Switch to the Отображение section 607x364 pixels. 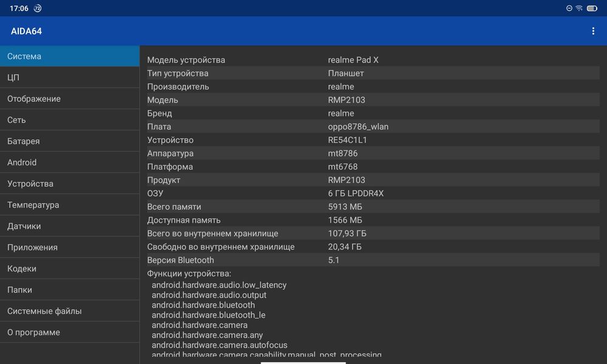(x=70, y=99)
